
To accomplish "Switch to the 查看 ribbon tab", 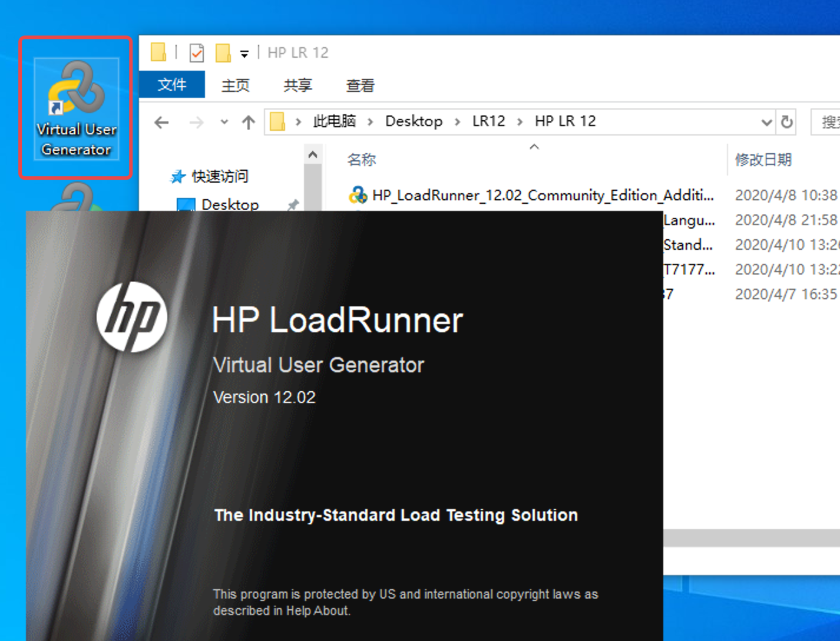I will click(x=359, y=84).
